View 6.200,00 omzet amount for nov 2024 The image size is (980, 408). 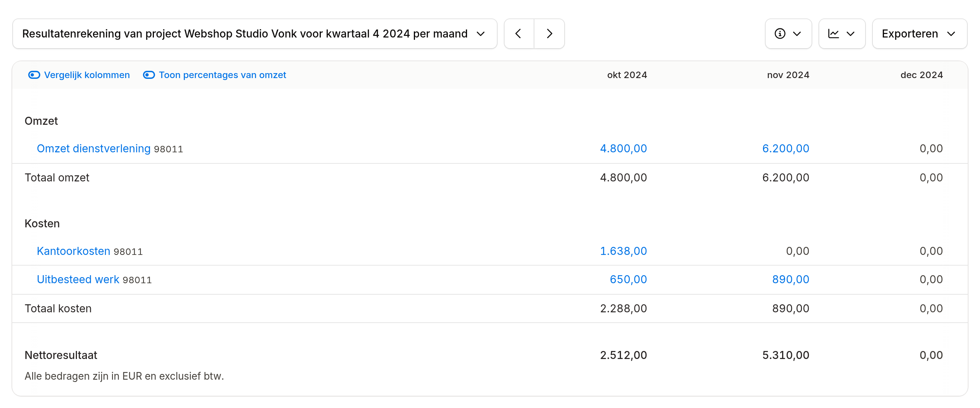coord(786,149)
